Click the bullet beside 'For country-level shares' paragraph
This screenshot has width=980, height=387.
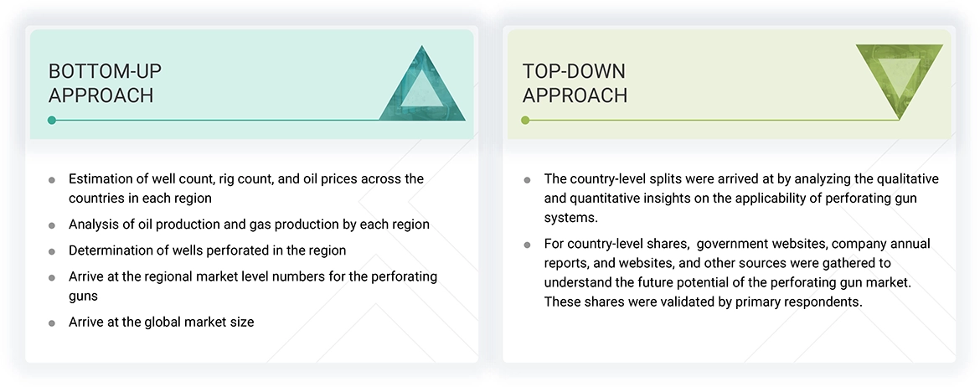coord(527,245)
